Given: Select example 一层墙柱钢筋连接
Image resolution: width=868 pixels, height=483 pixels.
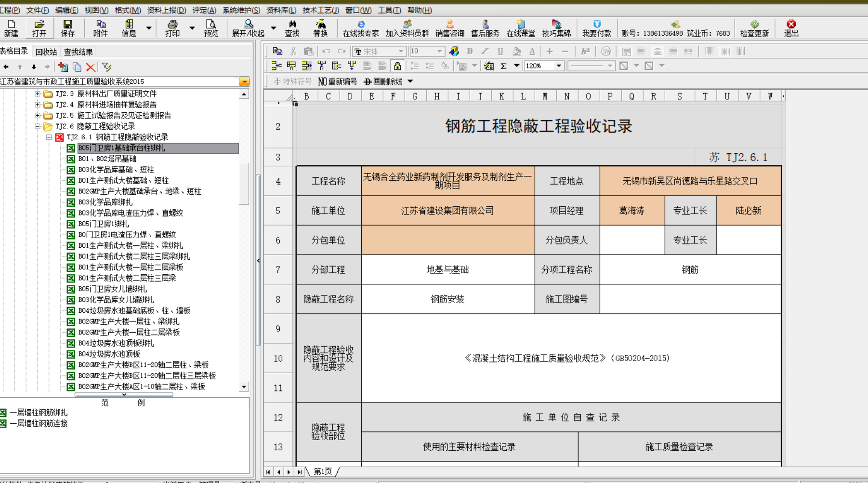Looking at the screenshot, I should (x=39, y=423).
